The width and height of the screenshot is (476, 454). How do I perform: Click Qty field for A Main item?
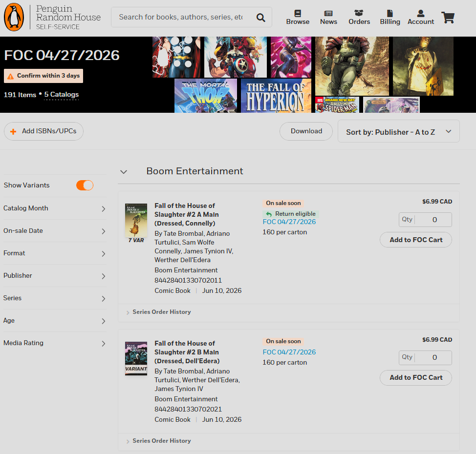[425, 220]
